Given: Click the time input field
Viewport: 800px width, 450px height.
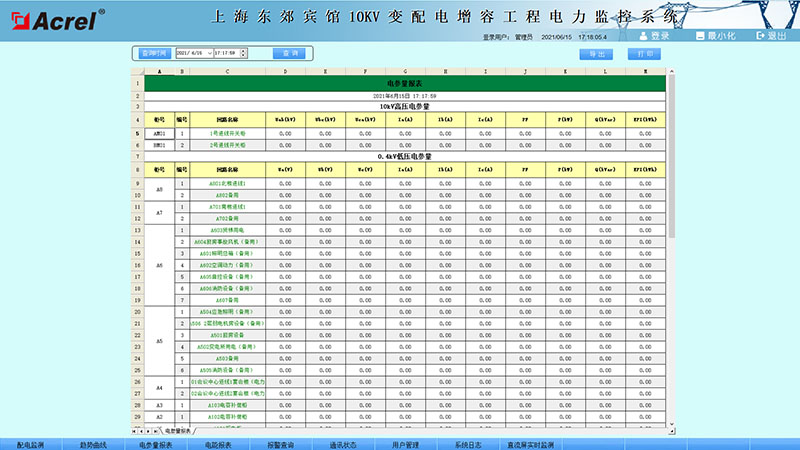Looking at the screenshot, I should coord(225,53).
